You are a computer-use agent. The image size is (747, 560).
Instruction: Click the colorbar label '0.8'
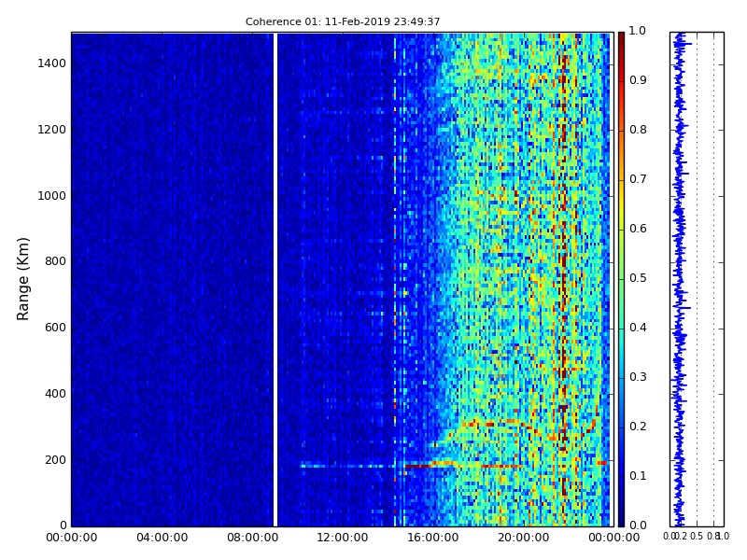tap(638, 130)
